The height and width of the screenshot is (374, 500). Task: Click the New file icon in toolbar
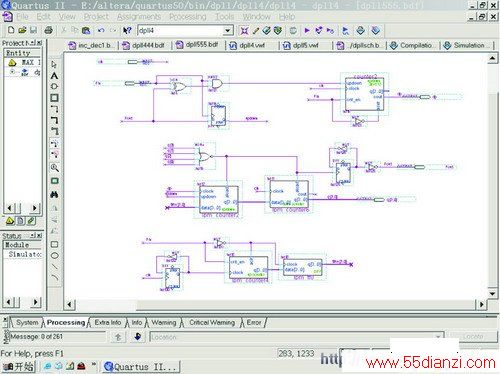(x=11, y=30)
